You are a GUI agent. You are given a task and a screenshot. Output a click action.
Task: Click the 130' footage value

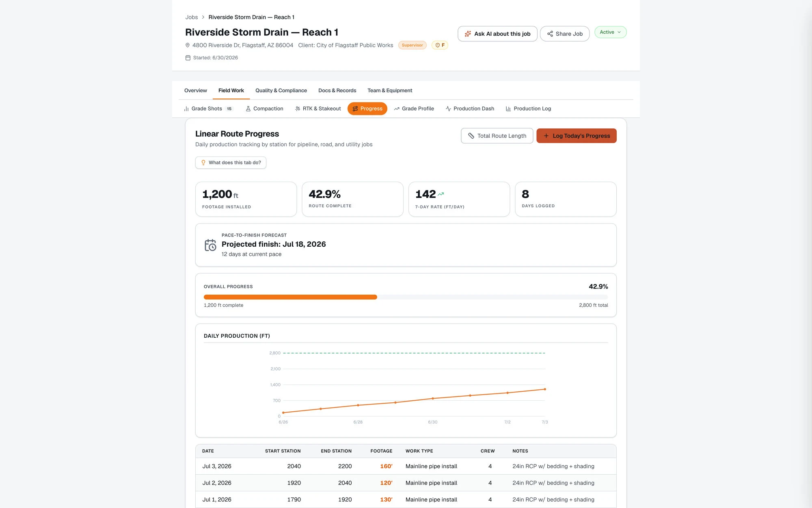(x=386, y=499)
